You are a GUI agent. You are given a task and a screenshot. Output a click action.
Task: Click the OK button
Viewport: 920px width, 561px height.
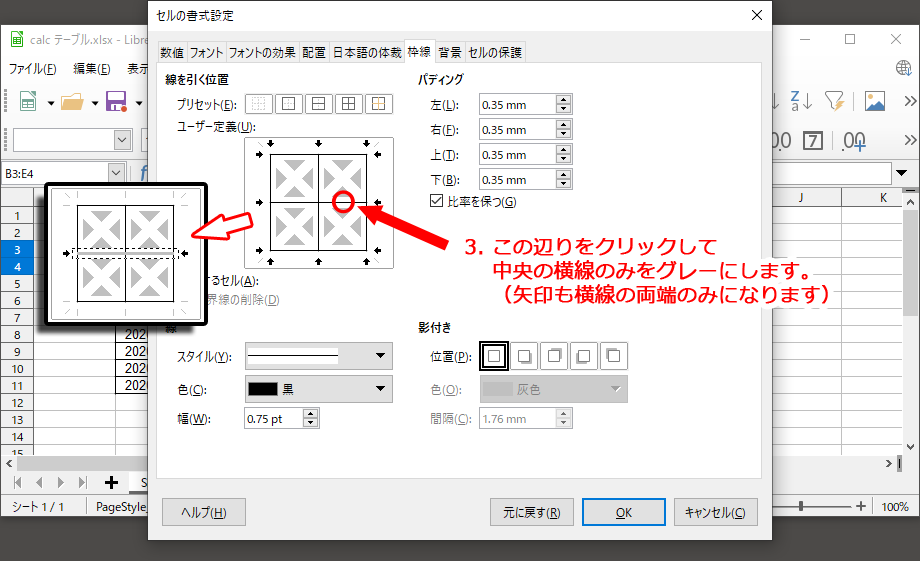coord(624,512)
